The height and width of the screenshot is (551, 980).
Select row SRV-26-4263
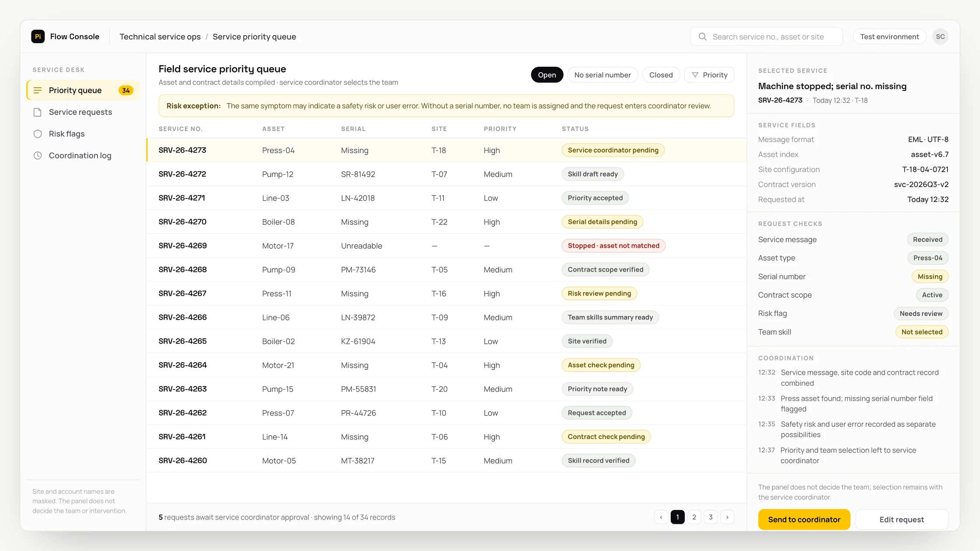pos(446,389)
